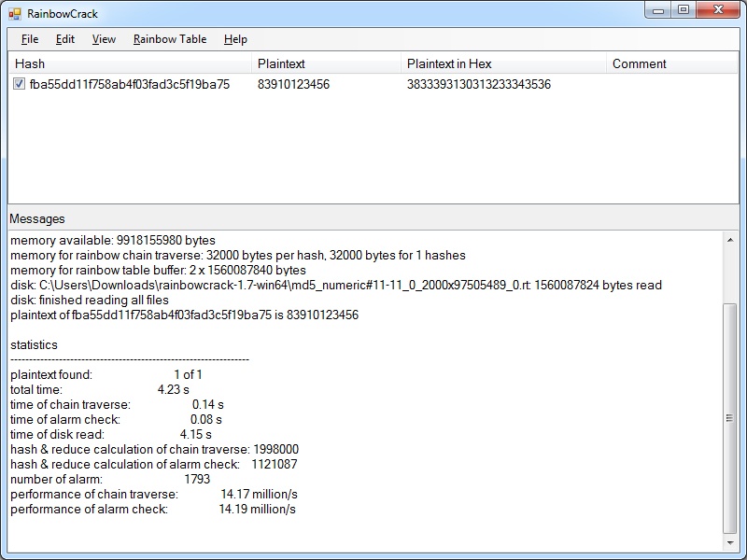The width and height of the screenshot is (747, 560).
Task: Open the View menu
Action: coord(104,39)
